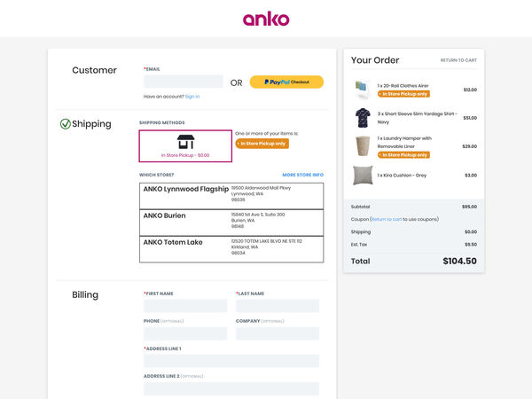Click the Your Order heading
Image resolution: width=532 pixels, height=399 pixels.
click(375, 60)
